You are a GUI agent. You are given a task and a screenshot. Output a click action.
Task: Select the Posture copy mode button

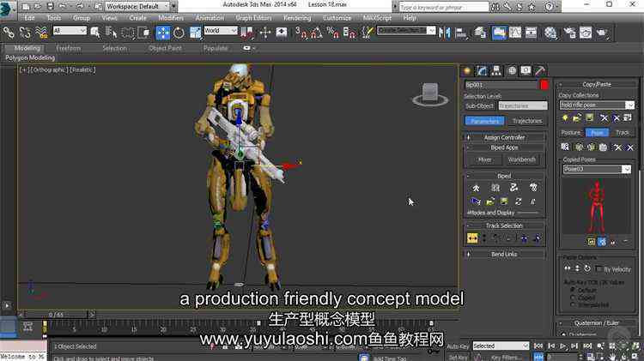pyautogui.click(x=571, y=133)
